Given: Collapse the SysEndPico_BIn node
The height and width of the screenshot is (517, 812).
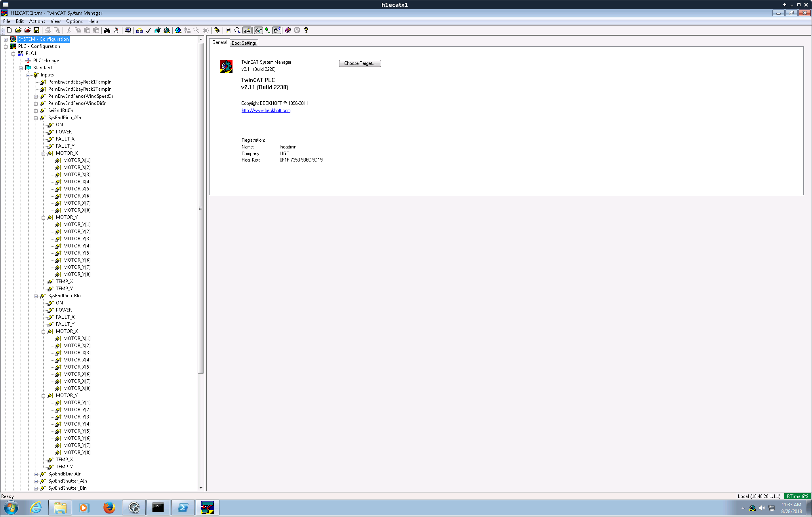Looking at the screenshot, I should click(x=36, y=296).
